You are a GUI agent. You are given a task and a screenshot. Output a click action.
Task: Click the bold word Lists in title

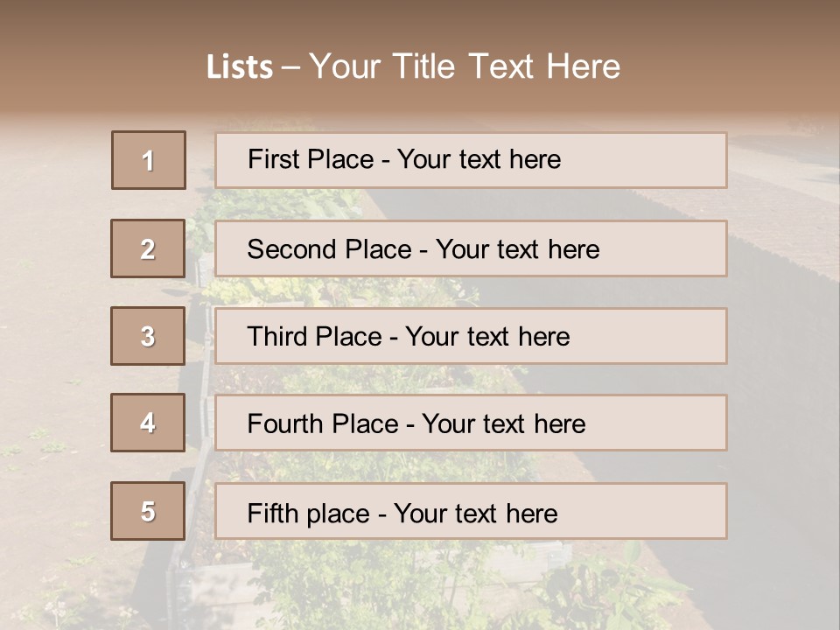click(x=240, y=67)
